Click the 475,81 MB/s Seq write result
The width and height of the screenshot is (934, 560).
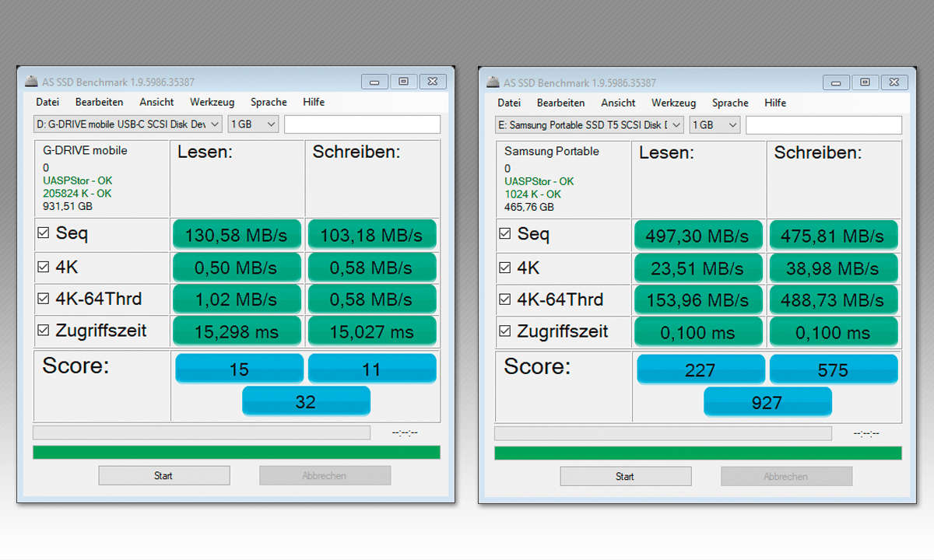point(834,236)
